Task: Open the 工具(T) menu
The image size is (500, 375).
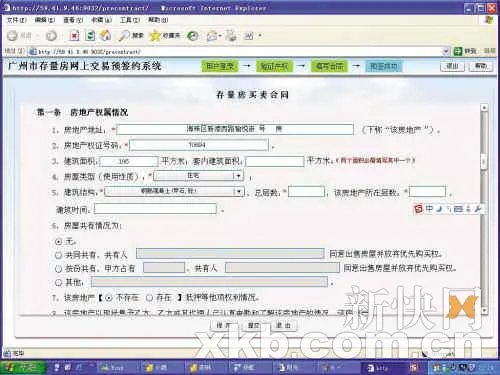Action: (130, 20)
